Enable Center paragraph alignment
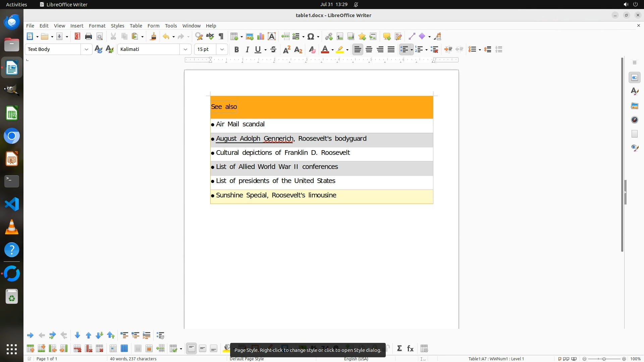 click(x=369, y=50)
